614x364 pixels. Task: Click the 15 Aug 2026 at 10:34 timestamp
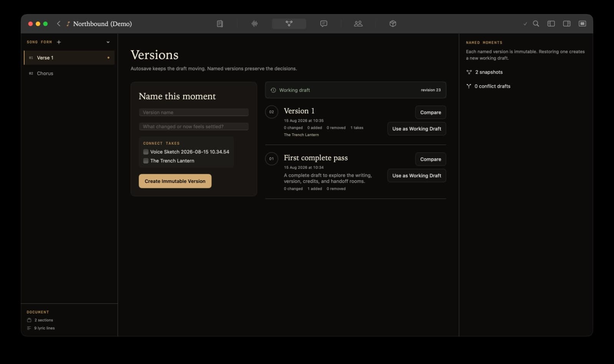tap(304, 168)
